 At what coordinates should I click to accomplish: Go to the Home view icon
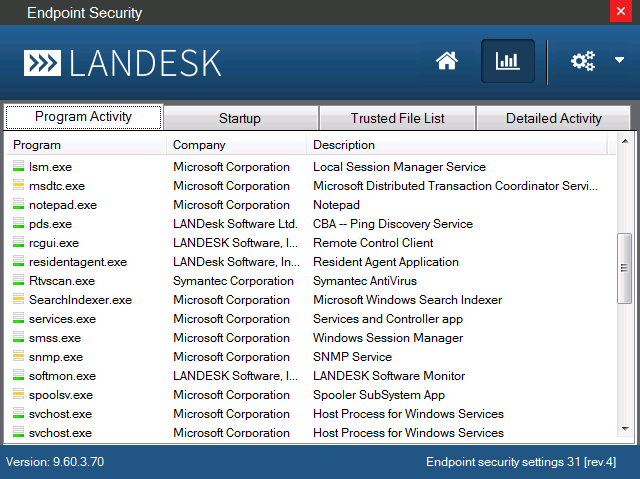pyautogui.click(x=447, y=61)
